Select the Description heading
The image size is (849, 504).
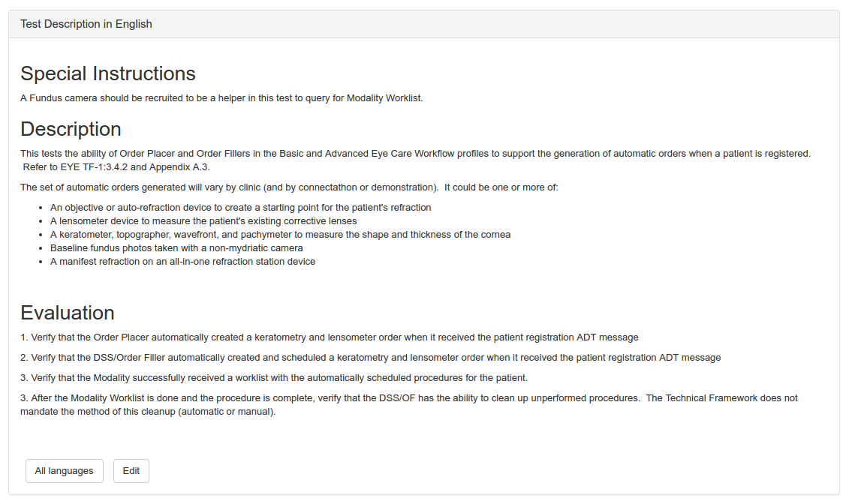tap(71, 129)
